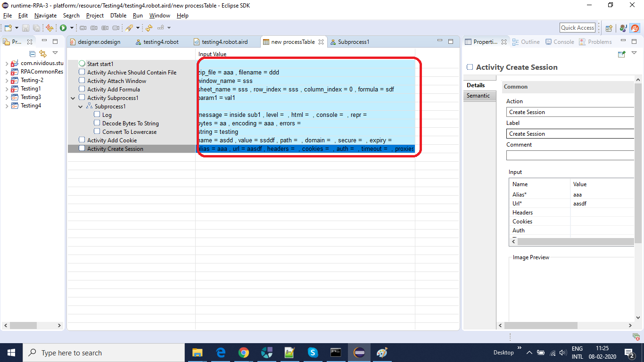Click the Quick Access box
The height and width of the screenshot is (362, 644).
click(578, 28)
